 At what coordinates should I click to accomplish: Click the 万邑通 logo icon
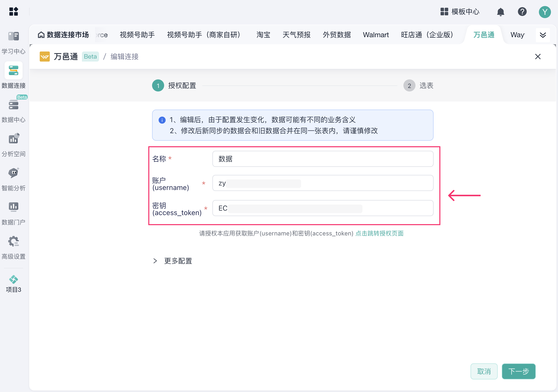[45, 57]
